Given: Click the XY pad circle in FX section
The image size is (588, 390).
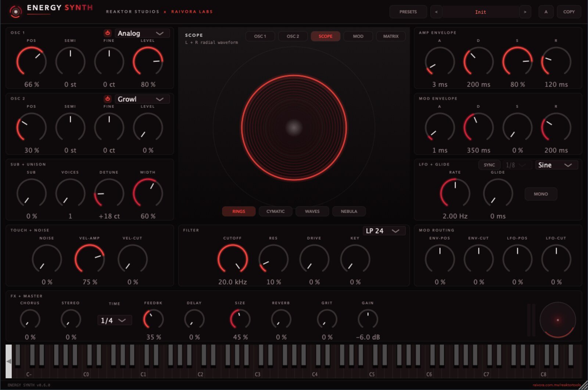Looking at the screenshot, I should tap(557, 320).
